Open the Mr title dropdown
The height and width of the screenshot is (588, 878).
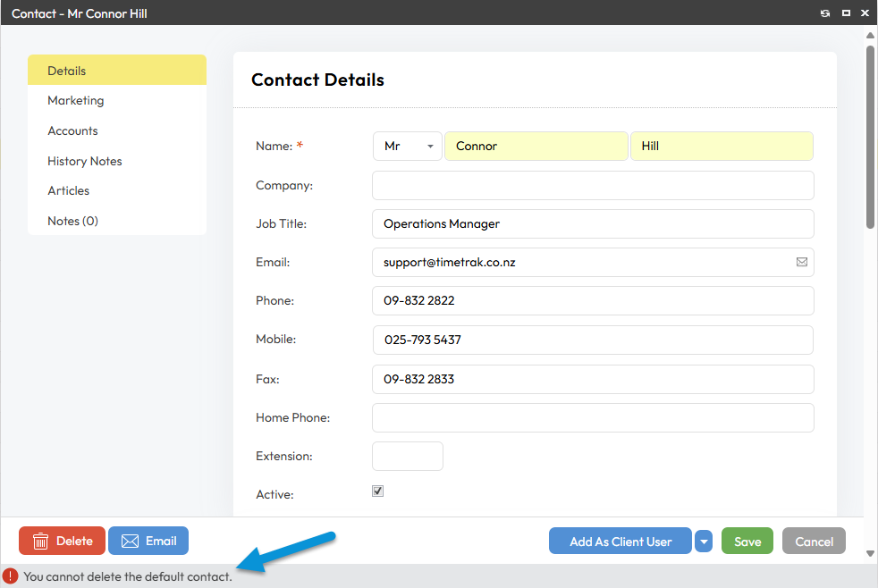pyautogui.click(x=408, y=146)
